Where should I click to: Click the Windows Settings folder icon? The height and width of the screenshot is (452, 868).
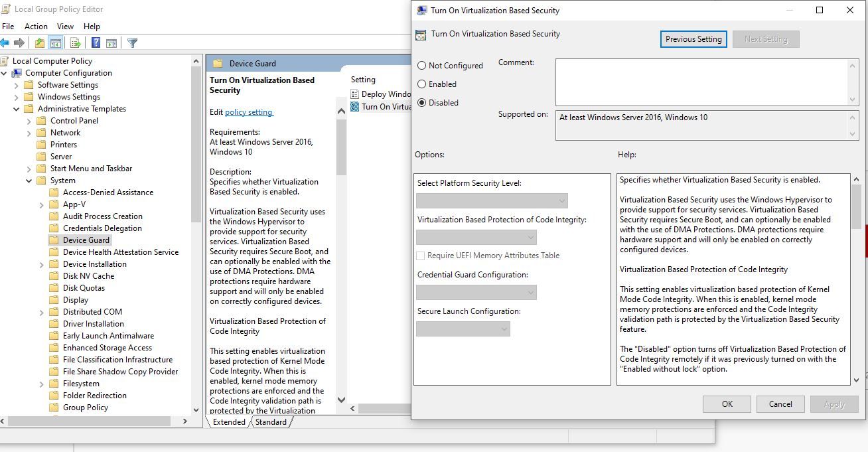(29, 97)
